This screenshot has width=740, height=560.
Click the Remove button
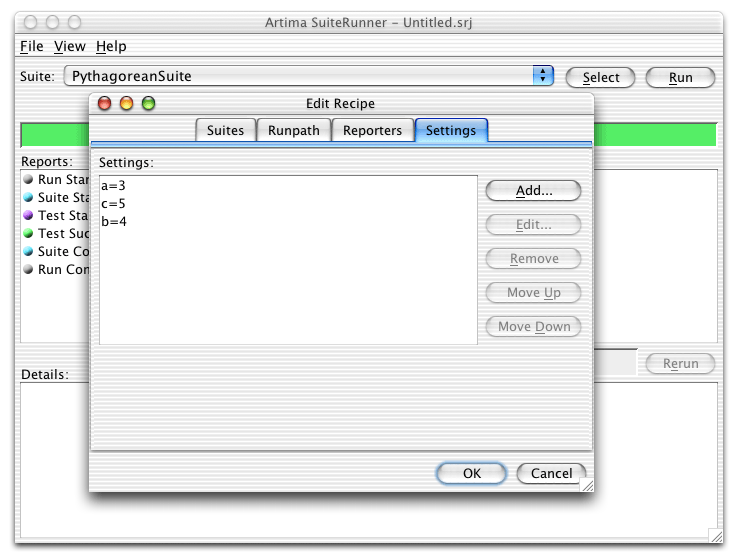pyautogui.click(x=533, y=259)
